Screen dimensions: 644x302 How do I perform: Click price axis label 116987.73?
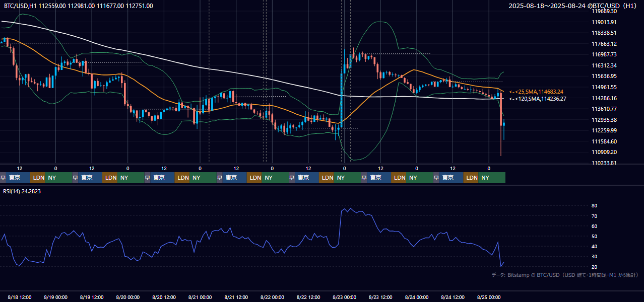[604, 54]
